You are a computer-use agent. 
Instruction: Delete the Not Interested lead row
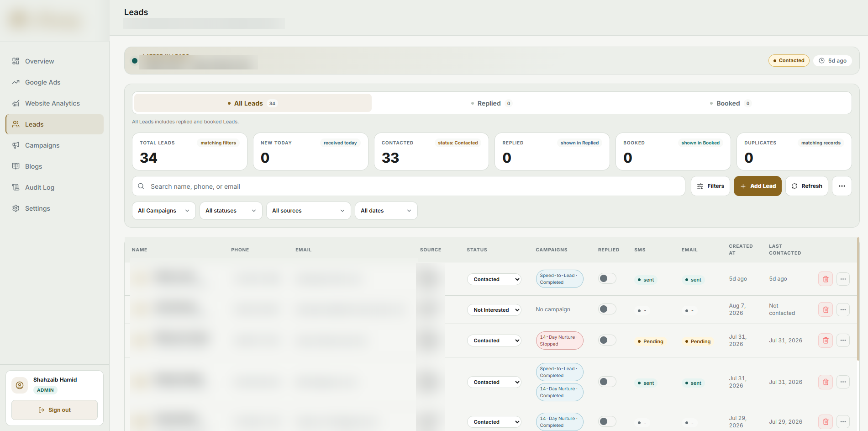tap(826, 310)
